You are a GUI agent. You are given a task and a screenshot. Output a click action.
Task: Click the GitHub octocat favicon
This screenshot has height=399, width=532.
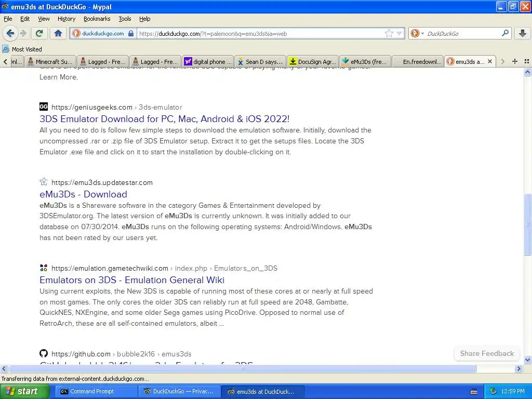[44, 353]
